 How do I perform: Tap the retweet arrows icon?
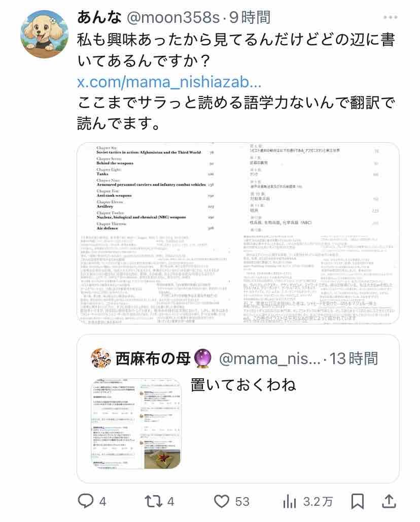click(153, 501)
